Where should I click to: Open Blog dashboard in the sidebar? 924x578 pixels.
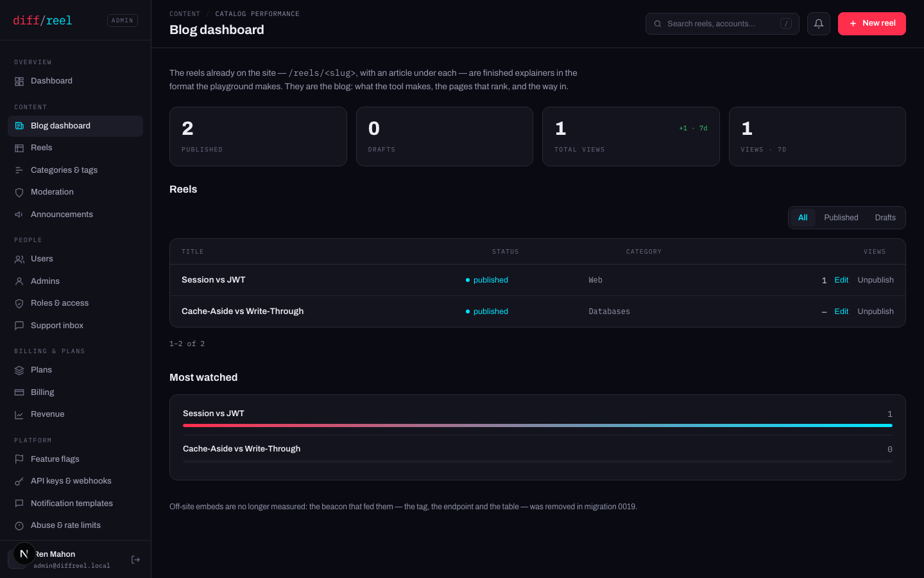click(x=75, y=126)
